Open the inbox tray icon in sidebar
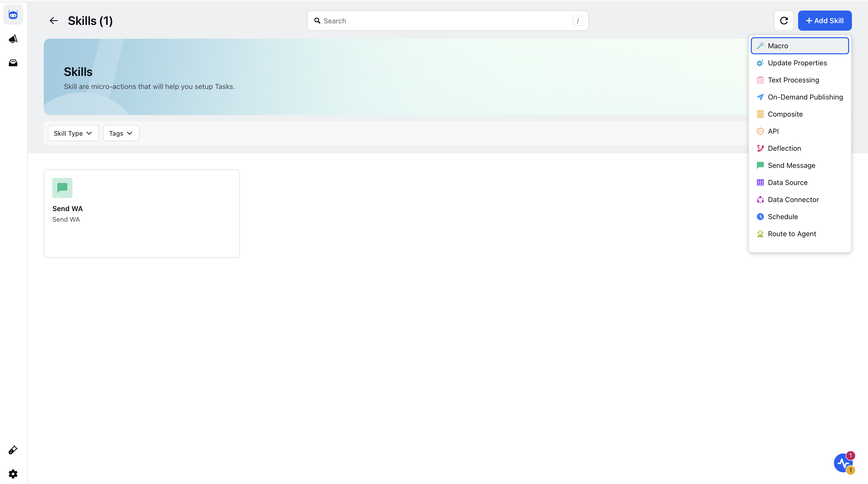Image resolution: width=868 pixels, height=484 pixels. point(13,63)
